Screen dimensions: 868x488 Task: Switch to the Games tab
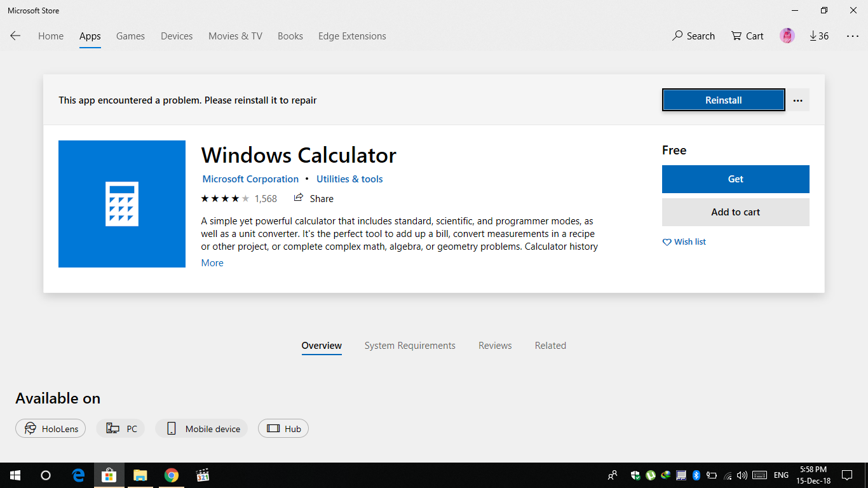click(130, 36)
